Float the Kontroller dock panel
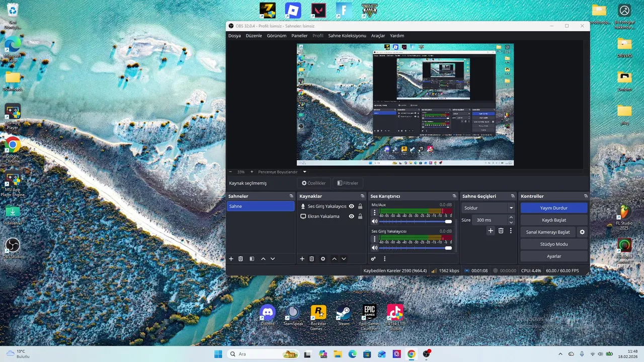This screenshot has width=644, height=362. pos(586,196)
